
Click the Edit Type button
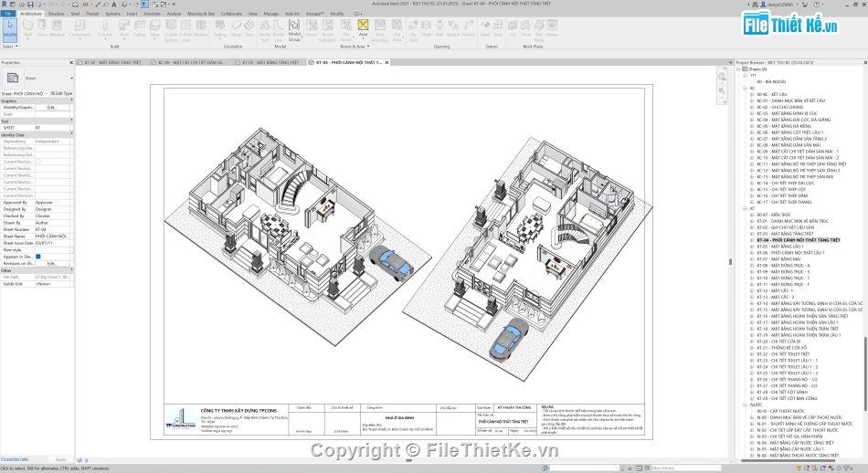62,93
